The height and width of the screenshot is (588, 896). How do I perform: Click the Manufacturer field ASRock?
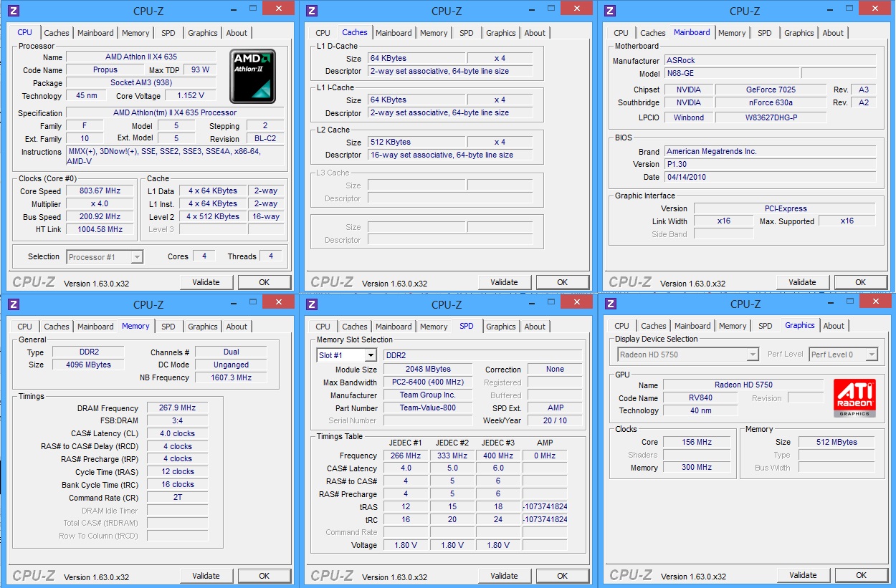[x=770, y=61]
